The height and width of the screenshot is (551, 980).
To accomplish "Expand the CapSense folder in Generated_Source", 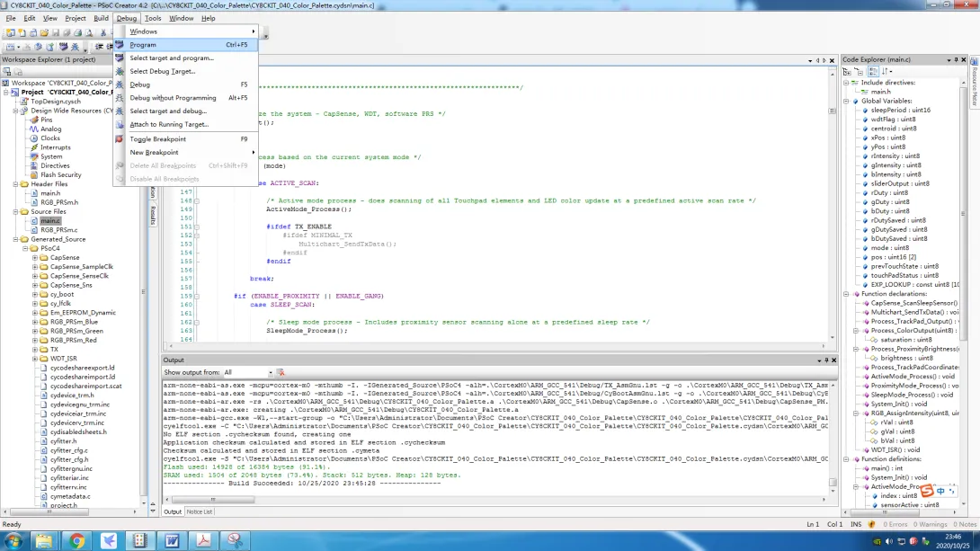I will (35, 258).
